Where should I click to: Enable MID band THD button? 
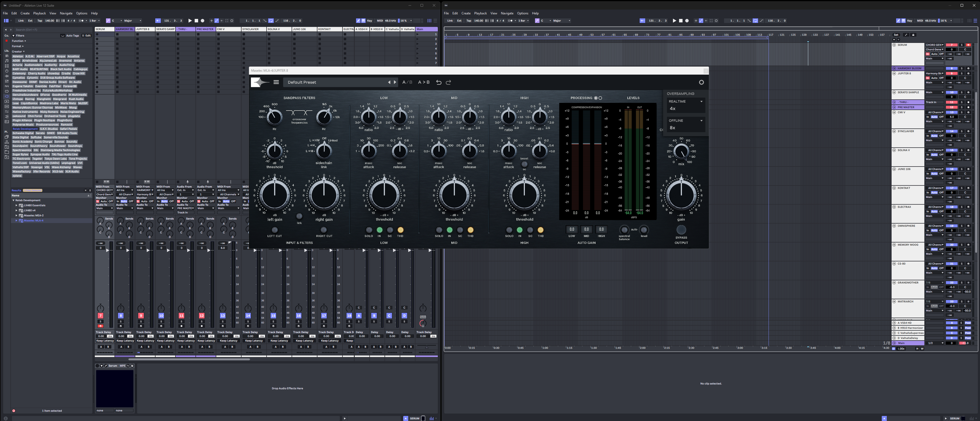point(470,230)
